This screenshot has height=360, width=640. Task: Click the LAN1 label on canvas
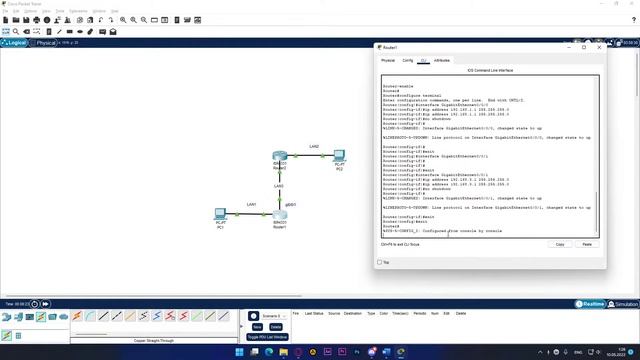tap(251, 204)
